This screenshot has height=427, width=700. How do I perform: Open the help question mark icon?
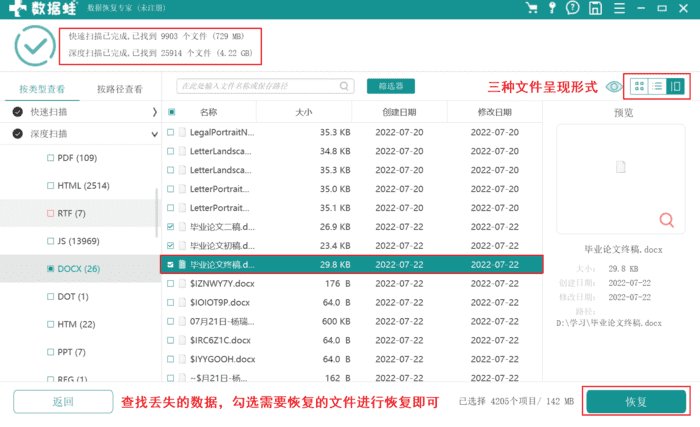tap(572, 8)
